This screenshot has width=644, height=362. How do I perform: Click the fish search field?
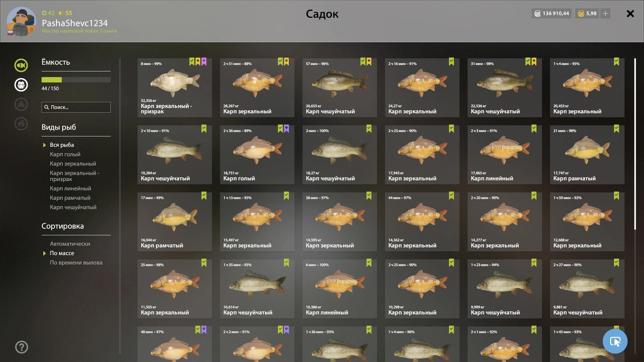[x=76, y=107]
